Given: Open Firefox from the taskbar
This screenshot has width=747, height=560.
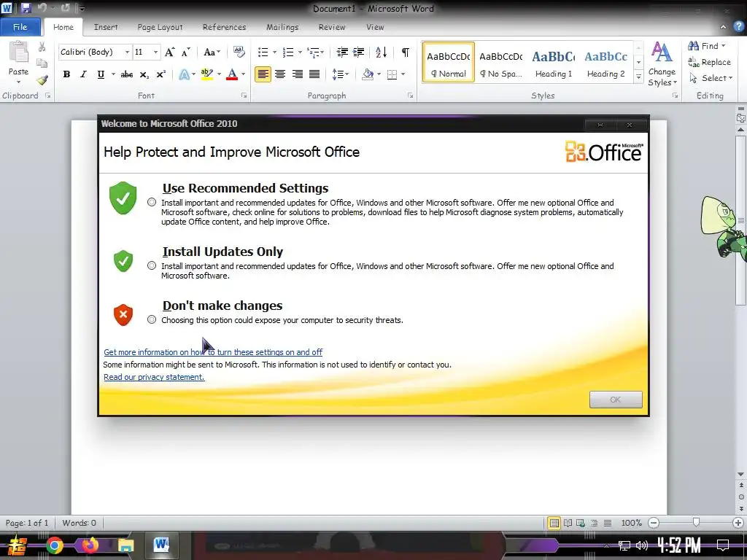Looking at the screenshot, I should (90, 545).
